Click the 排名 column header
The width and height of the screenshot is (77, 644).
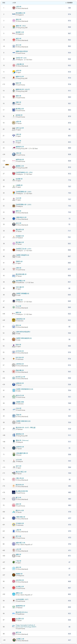coord(4,3)
